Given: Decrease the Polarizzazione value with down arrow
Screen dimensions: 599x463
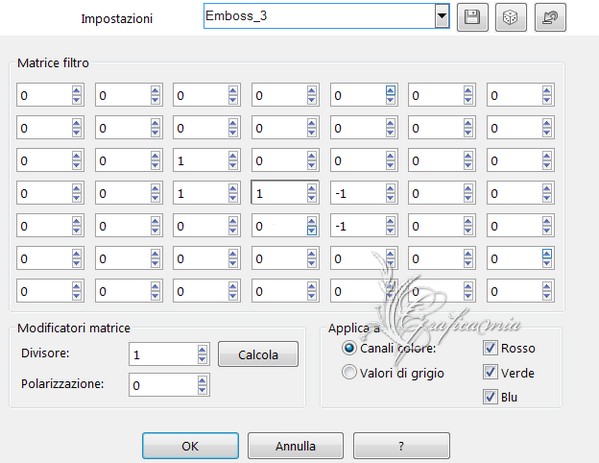Looking at the screenshot, I should [x=202, y=389].
